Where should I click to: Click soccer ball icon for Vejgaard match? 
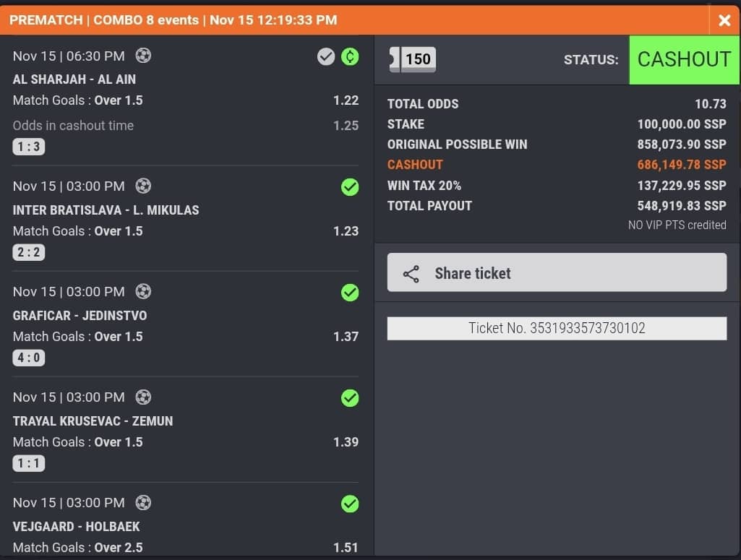(x=143, y=503)
